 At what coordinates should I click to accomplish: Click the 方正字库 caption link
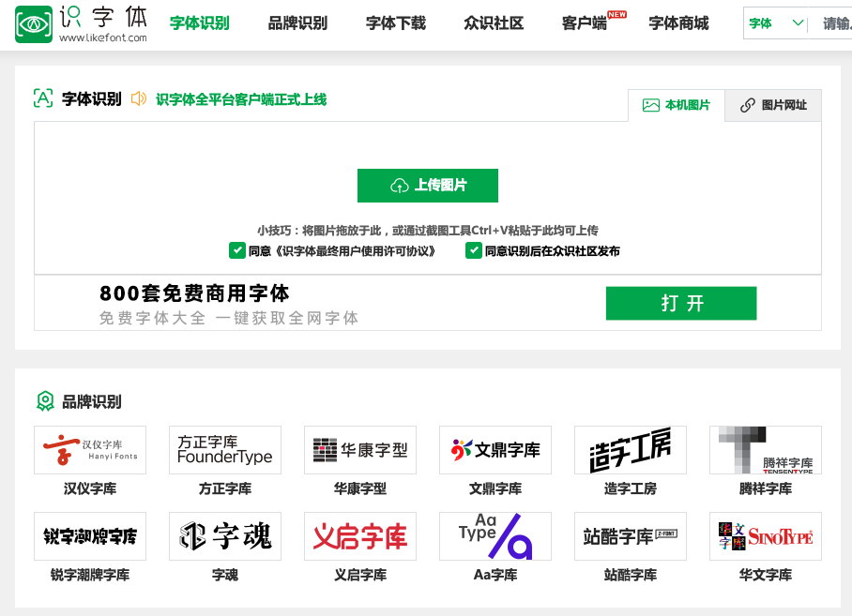(x=225, y=489)
